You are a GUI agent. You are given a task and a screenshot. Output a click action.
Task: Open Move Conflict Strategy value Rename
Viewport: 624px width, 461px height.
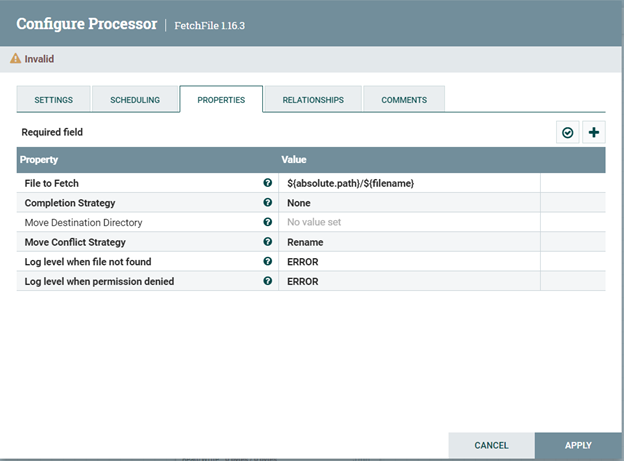click(410, 242)
